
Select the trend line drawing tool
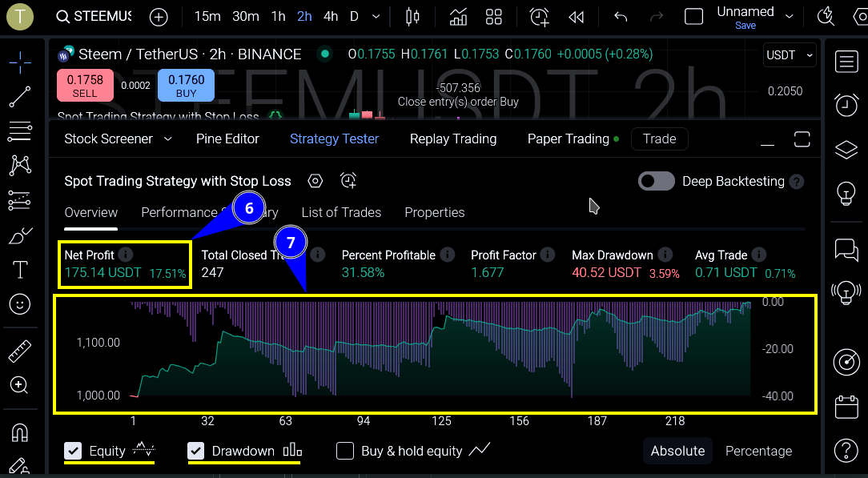pos(20,97)
